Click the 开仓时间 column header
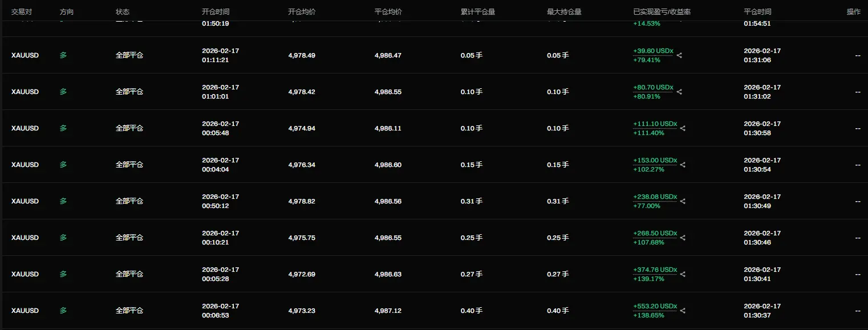This screenshot has height=330, width=868. point(216,11)
